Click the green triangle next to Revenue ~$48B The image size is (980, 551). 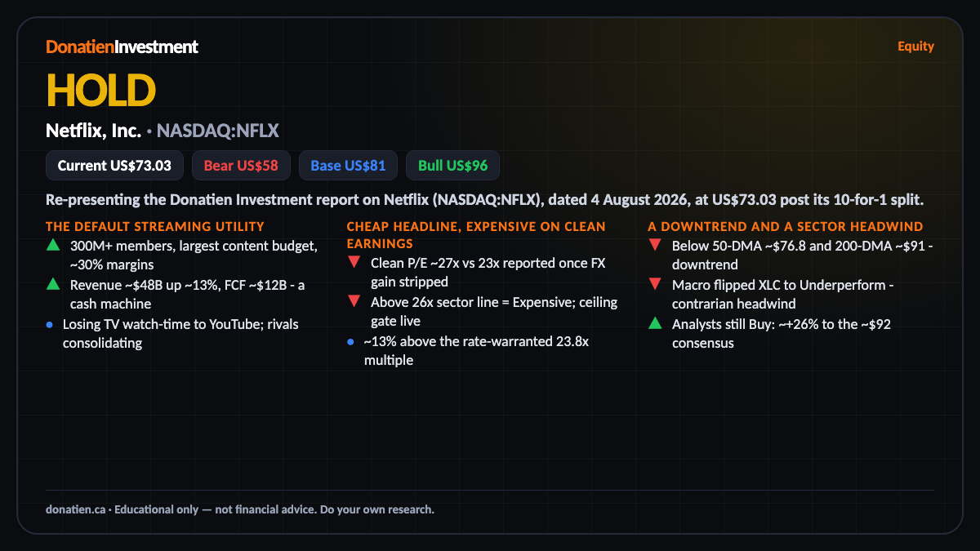52,284
